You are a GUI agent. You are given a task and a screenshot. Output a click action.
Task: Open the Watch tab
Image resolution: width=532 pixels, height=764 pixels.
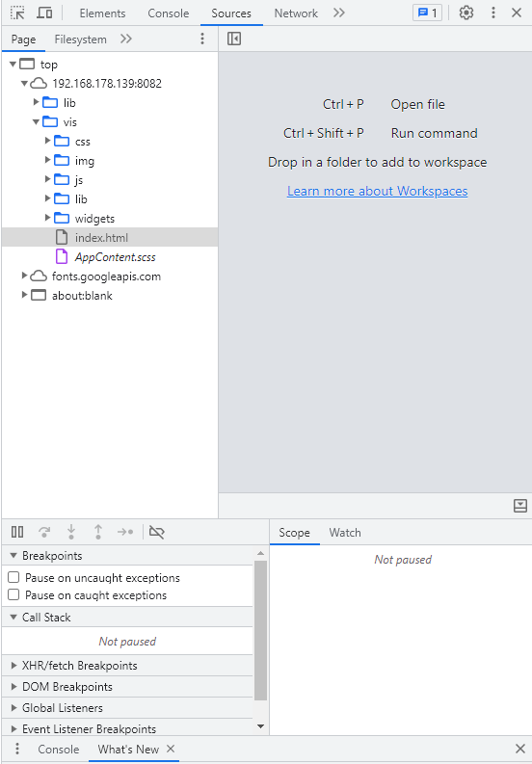point(345,533)
